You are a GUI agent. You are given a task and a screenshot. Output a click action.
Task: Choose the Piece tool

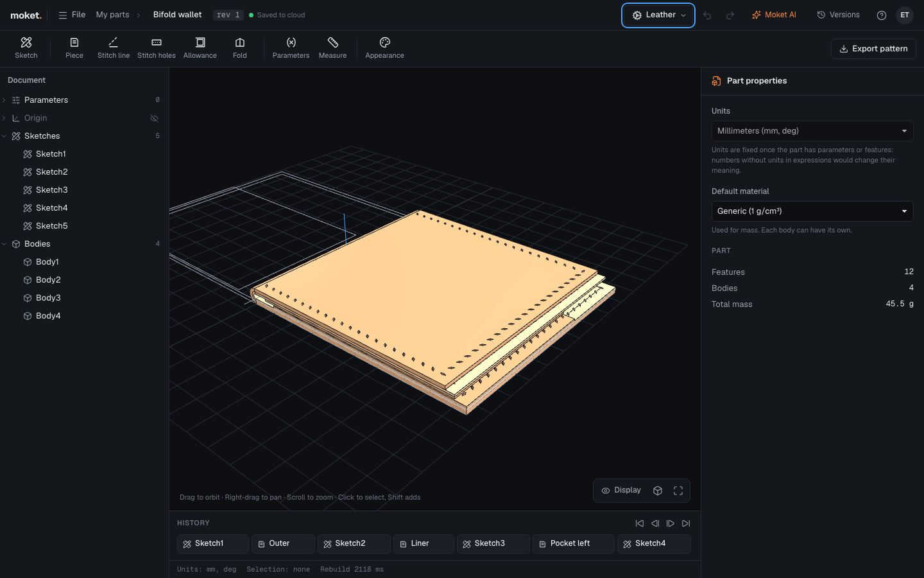74,48
